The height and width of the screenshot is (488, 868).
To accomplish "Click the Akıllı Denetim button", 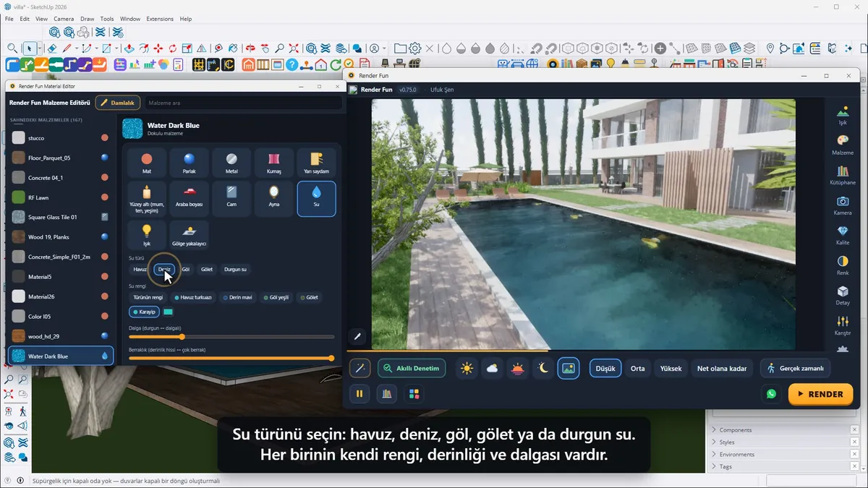I will (412, 368).
